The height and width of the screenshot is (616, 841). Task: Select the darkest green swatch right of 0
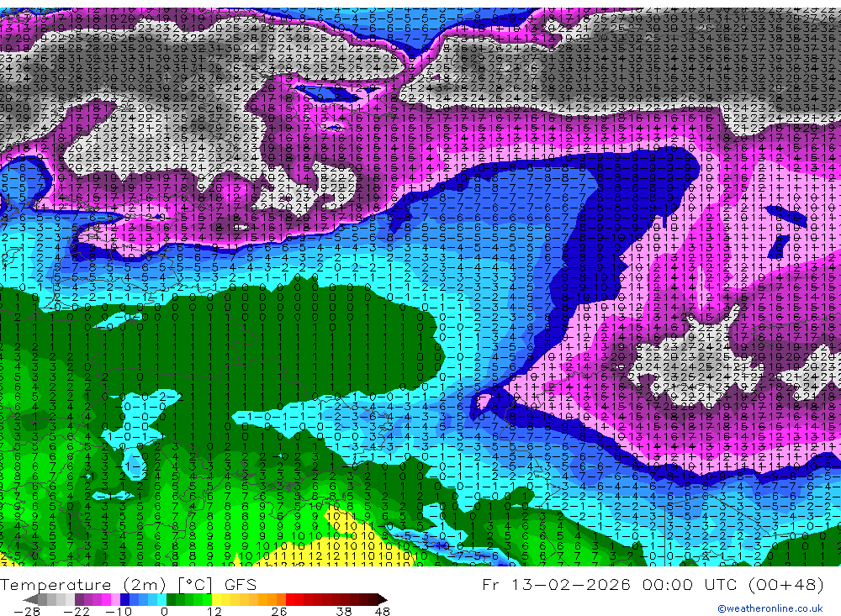[x=171, y=600]
